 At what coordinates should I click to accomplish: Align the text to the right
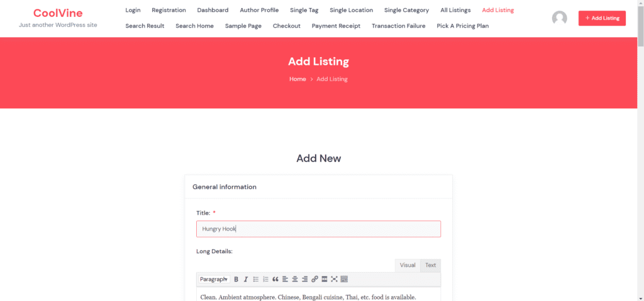coord(304,279)
